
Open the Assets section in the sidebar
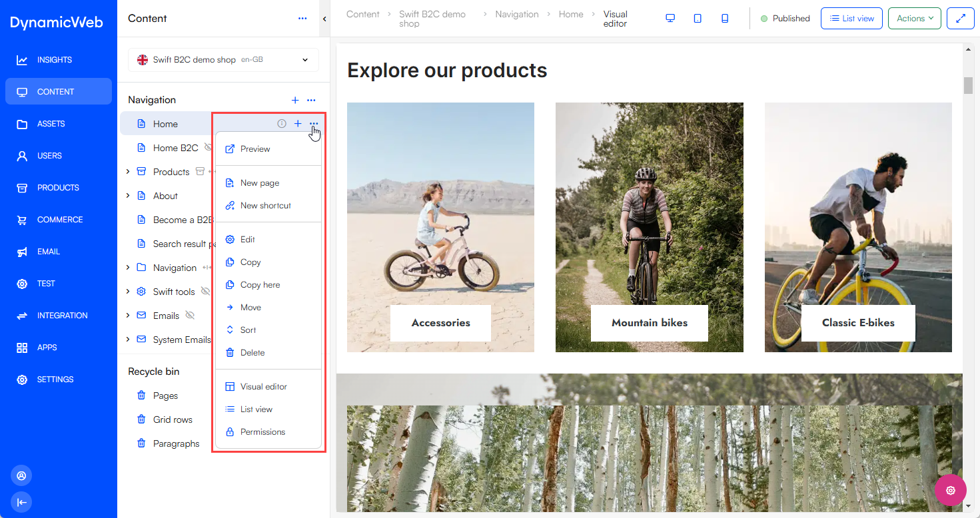(21, 123)
